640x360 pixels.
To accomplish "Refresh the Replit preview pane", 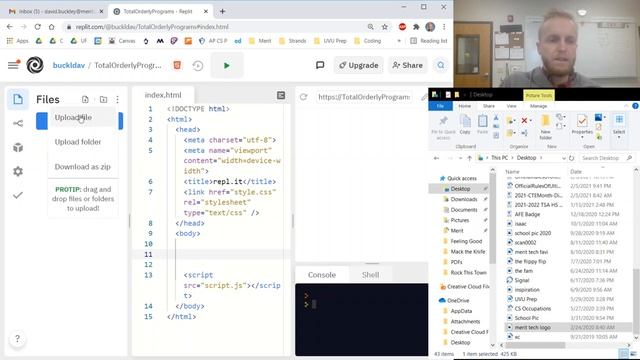I will [303, 97].
